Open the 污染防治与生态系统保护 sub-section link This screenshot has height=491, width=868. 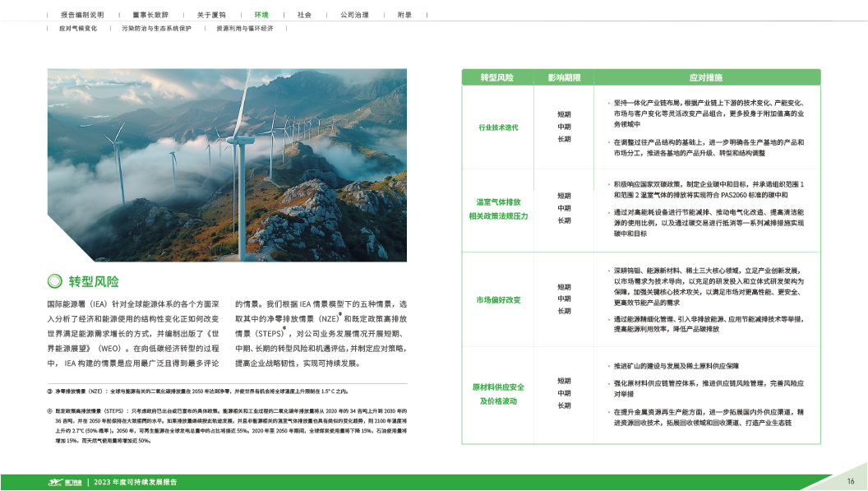156,28
